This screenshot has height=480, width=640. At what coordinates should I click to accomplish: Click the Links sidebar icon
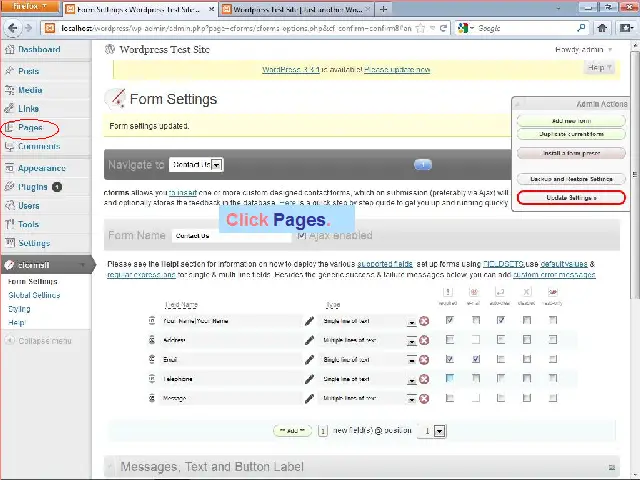(x=9, y=109)
